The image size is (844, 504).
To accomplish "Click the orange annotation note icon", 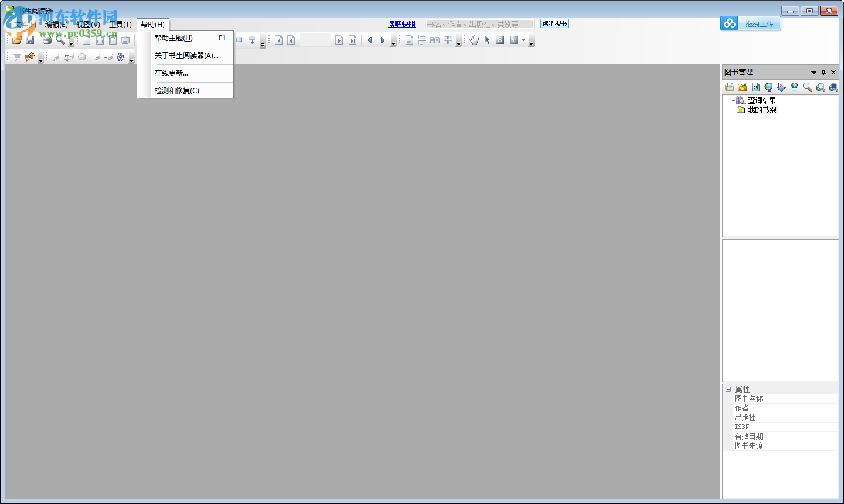I will coord(30,57).
